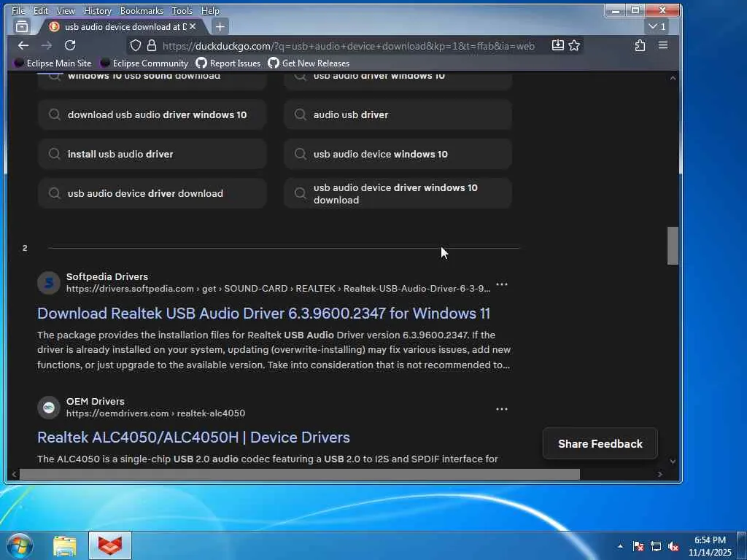Viewport: 747px width, 560px height.
Task: Open the Tools menu
Action: tap(182, 10)
